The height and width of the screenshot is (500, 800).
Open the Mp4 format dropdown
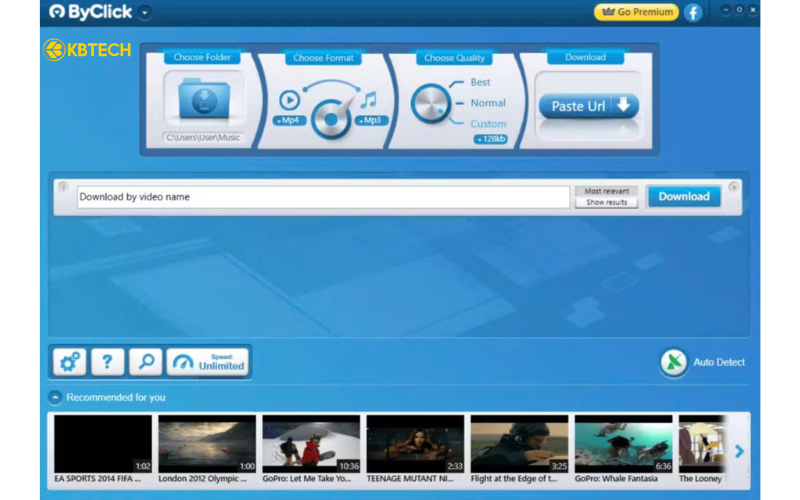(291, 121)
